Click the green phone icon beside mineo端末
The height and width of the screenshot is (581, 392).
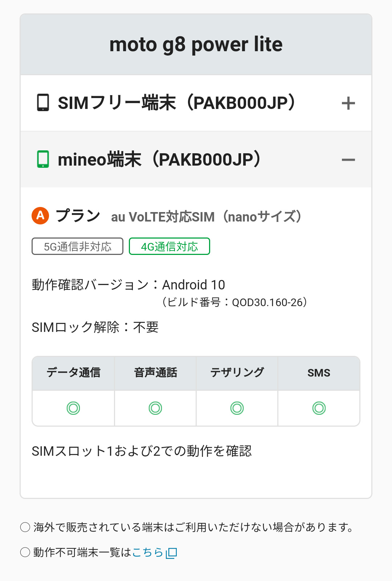coord(43,159)
